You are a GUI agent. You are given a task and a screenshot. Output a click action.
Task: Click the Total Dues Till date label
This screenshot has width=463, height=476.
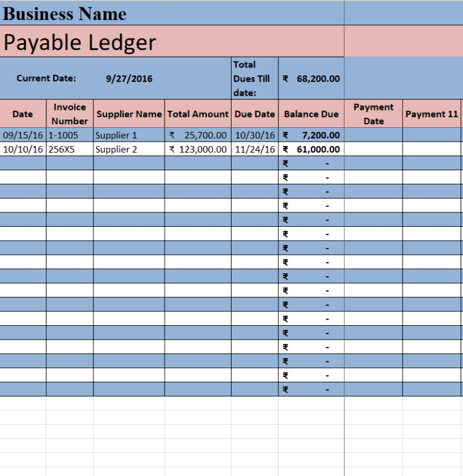(x=254, y=78)
